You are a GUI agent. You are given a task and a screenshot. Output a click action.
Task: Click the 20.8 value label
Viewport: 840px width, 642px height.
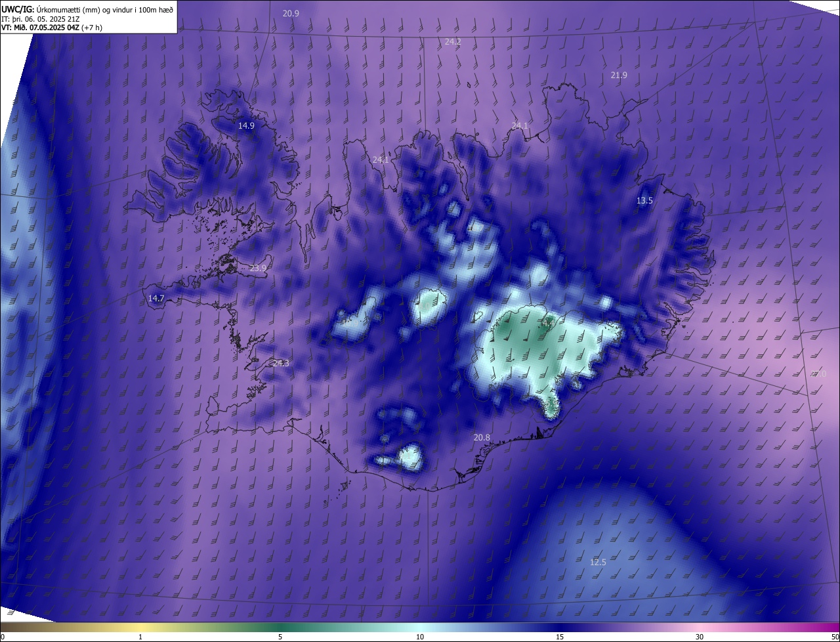pos(482,437)
